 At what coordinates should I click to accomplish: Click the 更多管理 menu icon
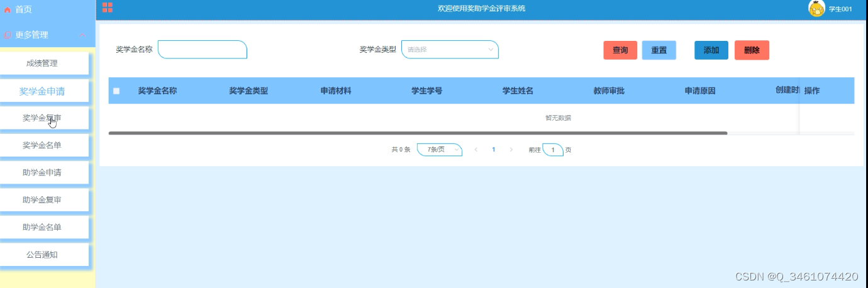pos(8,35)
